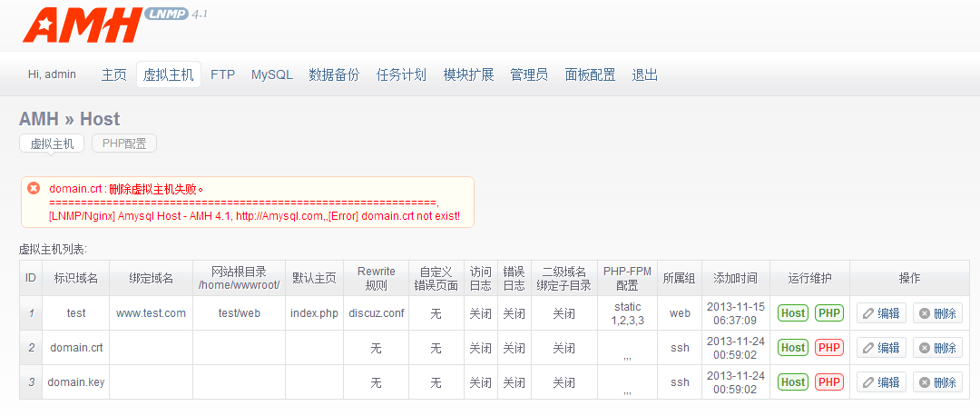Delete the domain.key host entry
Image resolution: width=980 pixels, height=416 pixels.
click(937, 382)
